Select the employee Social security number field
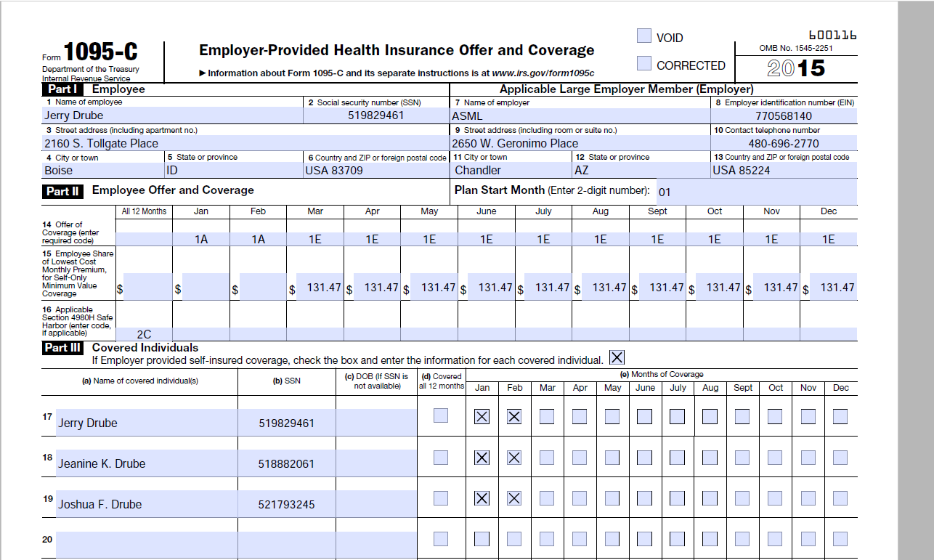 [x=375, y=115]
